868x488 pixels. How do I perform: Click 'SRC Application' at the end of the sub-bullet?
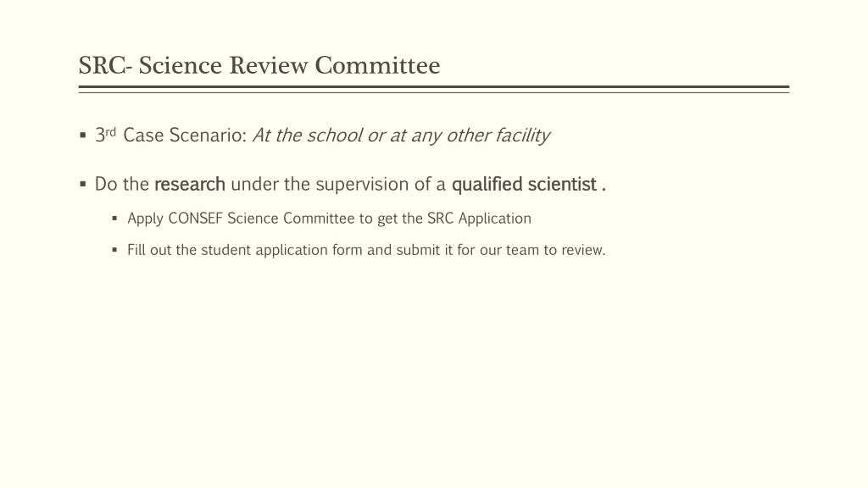point(479,219)
